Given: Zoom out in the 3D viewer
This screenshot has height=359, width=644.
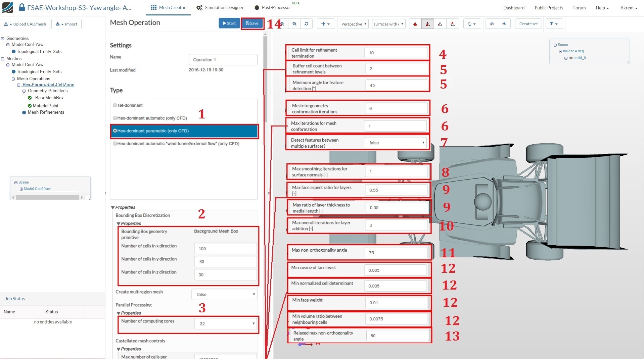Looking at the screenshot, I should (294, 24).
